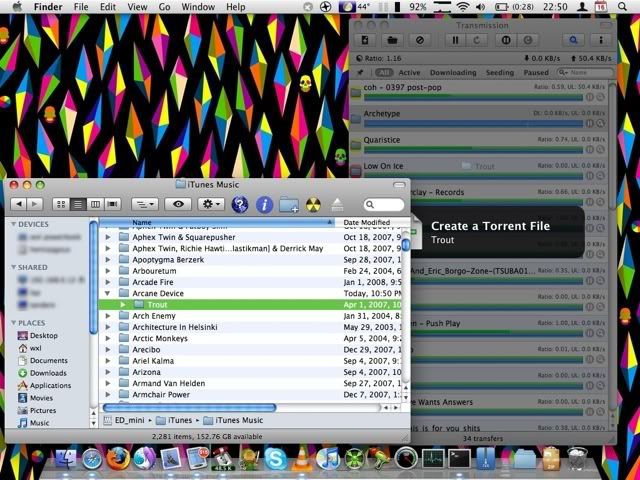The width and height of the screenshot is (640, 480).
Task: Click Remove torrent icon in Transmission toolbar
Action: (419, 40)
